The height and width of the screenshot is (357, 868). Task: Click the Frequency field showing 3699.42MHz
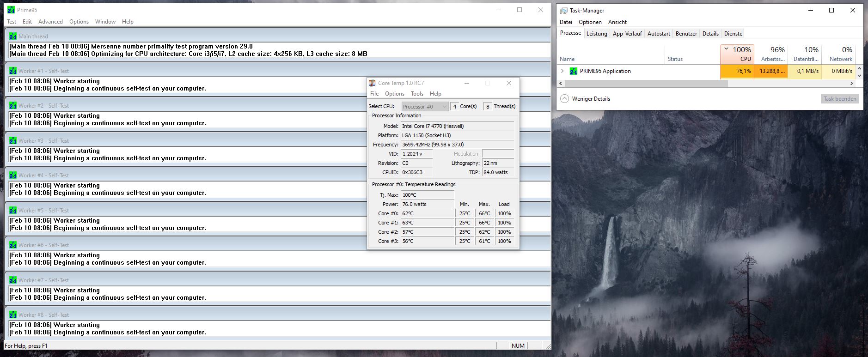point(457,145)
